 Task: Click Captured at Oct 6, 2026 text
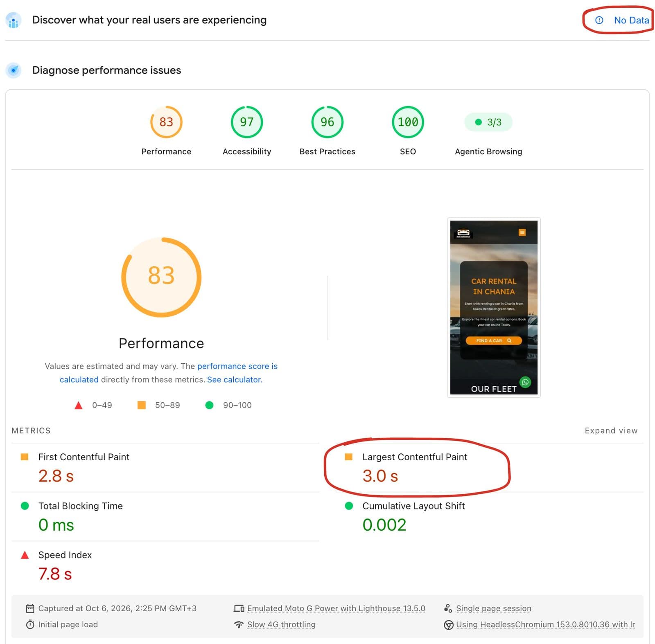pyautogui.click(x=117, y=608)
